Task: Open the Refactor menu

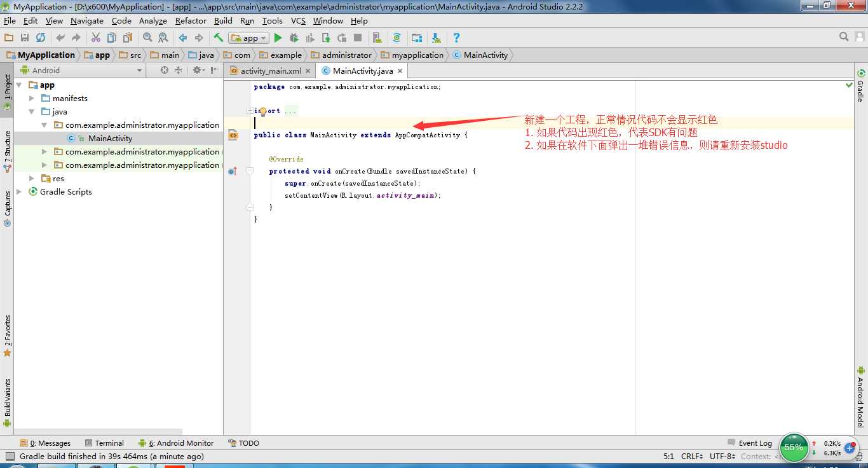Action: [191, 20]
